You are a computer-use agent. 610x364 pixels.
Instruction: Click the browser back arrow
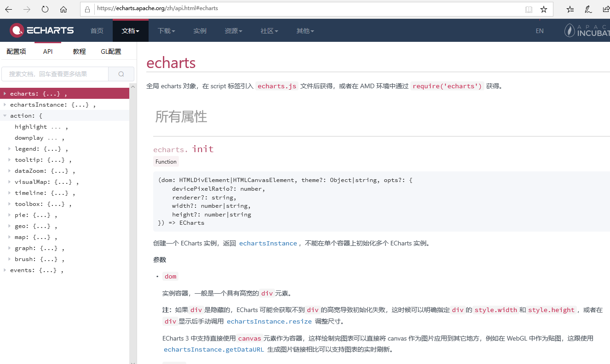tap(9, 9)
